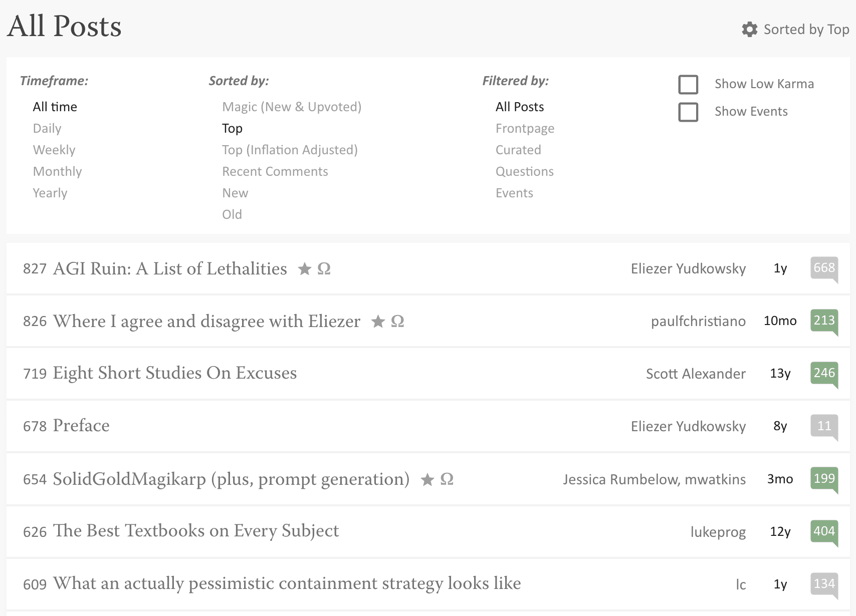
Task: Click the 827 karma score of AGI Ruin
Action: tap(35, 269)
